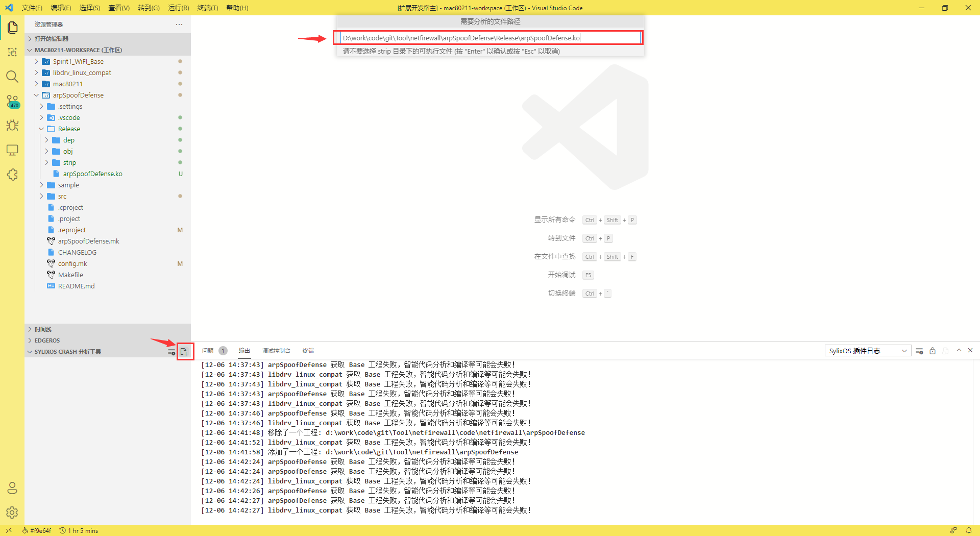The height and width of the screenshot is (536, 980).
Task: Open the Extensions view
Action: click(x=12, y=175)
